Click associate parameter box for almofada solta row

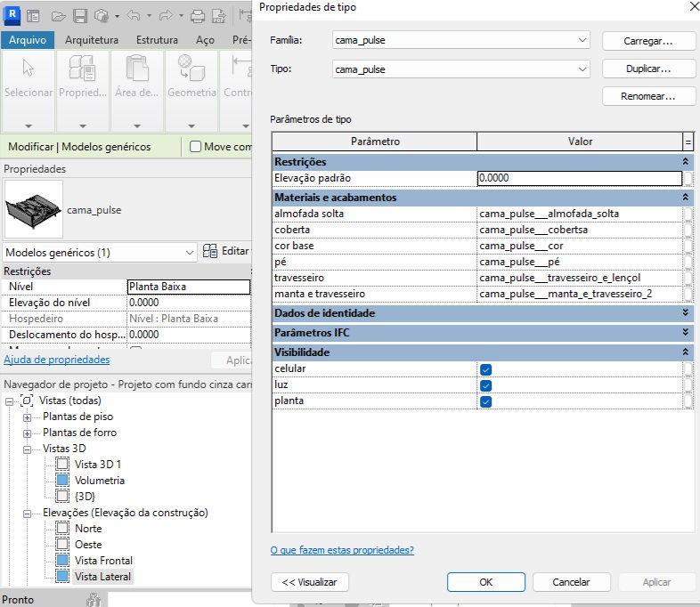tap(688, 214)
